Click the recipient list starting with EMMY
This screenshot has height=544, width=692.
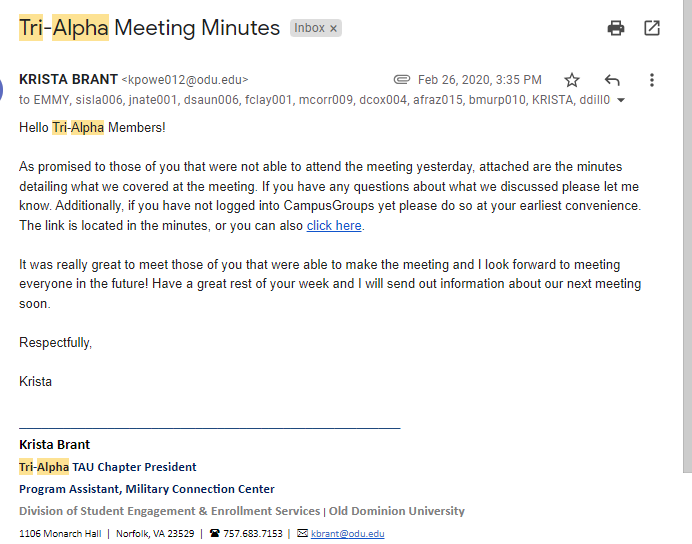314,100
